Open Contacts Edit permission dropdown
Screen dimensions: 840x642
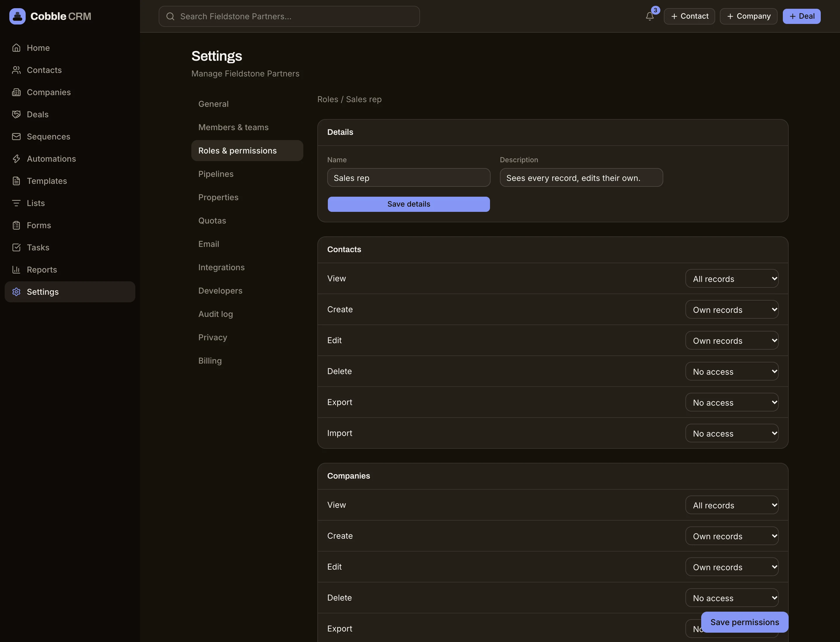click(x=731, y=341)
